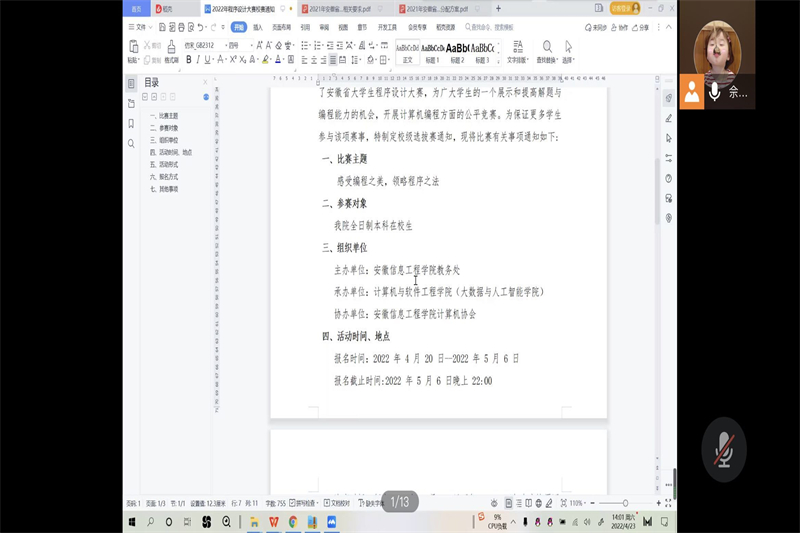
Task: Open Chrome from the Windows taskbar
Action: [x=293, y=521]
